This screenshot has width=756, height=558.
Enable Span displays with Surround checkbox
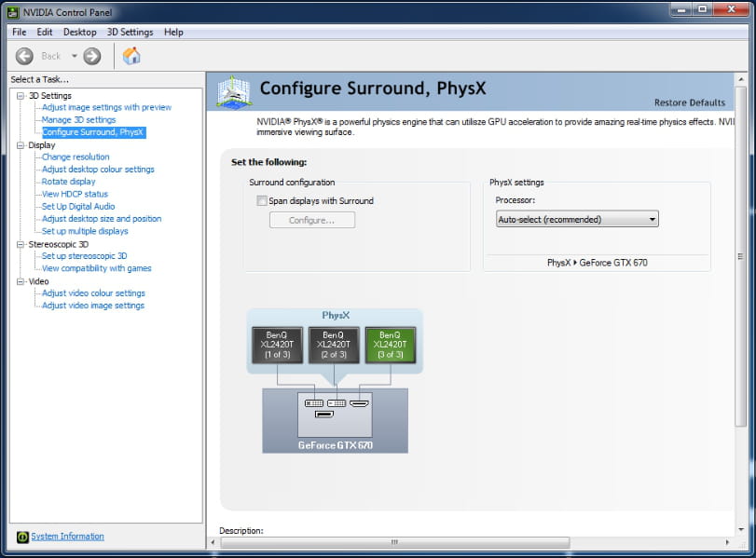(262, 201)
